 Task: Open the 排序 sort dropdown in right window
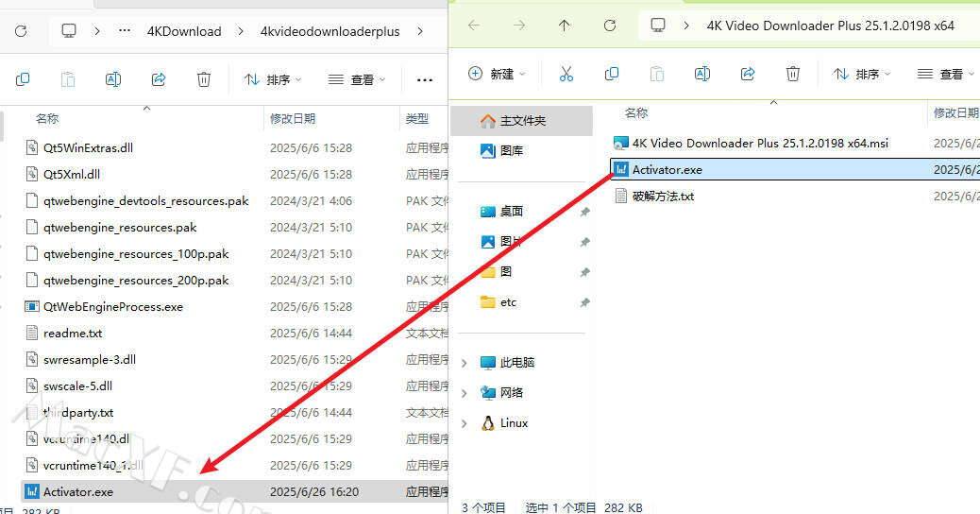tap(862, 74)
